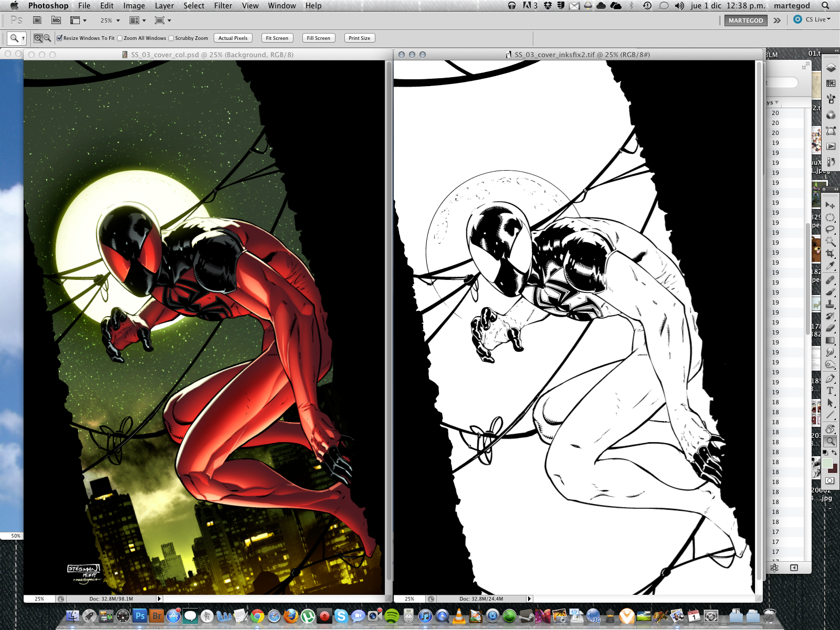Screen dimensions: 840x630
Task: Open the Swatches panel icon
Action: tap(831, 83)
